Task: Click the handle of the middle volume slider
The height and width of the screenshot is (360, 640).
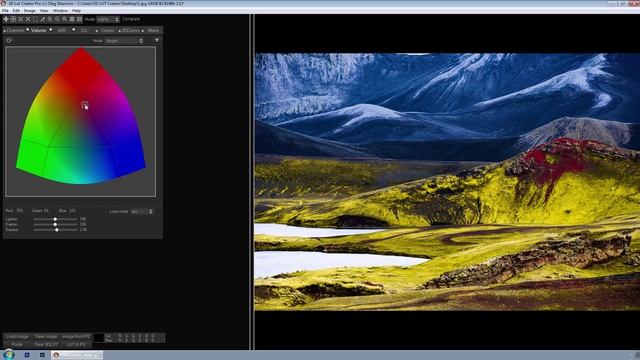Action: click(55, 224)
